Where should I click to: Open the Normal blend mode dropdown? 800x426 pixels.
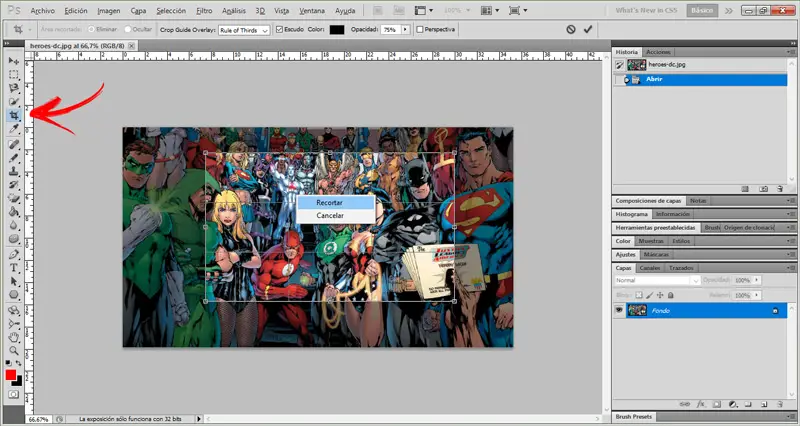(655, 281)
